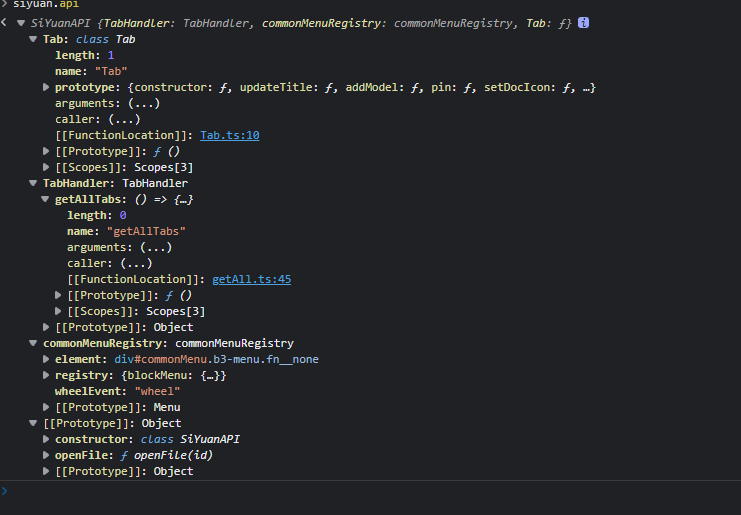
Task: Select the name: "getAllTabs" string
Action: tap(146, 231)
